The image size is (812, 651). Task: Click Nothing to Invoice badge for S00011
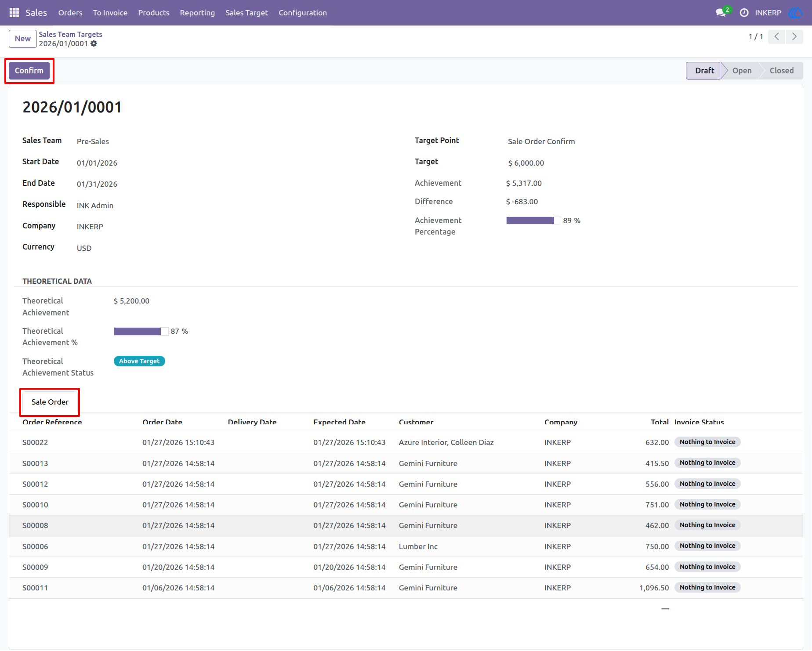(x=707, y=588)
